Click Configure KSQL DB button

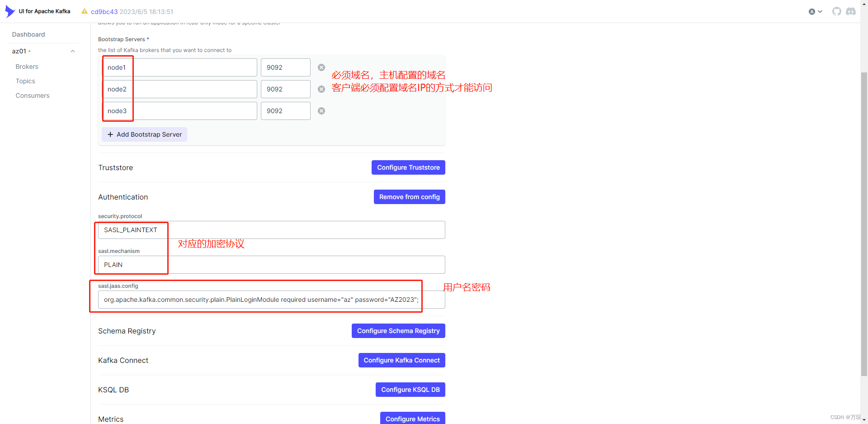tap(410, 390)
